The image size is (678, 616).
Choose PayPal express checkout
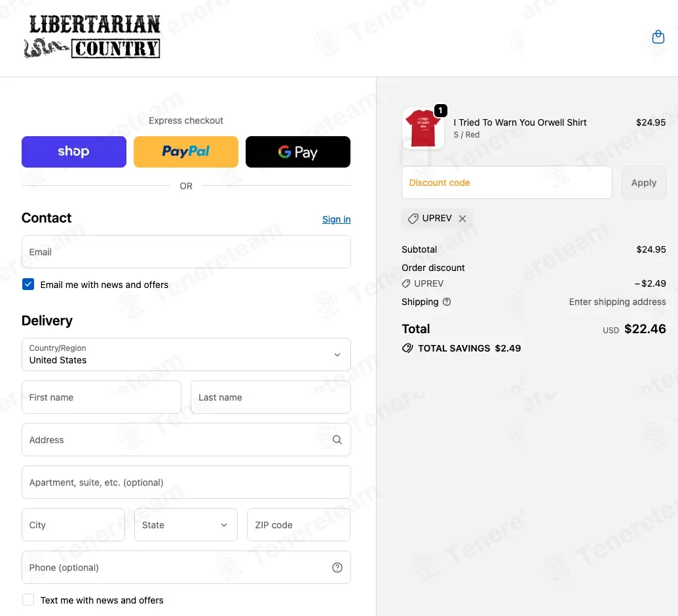[186, 152]
